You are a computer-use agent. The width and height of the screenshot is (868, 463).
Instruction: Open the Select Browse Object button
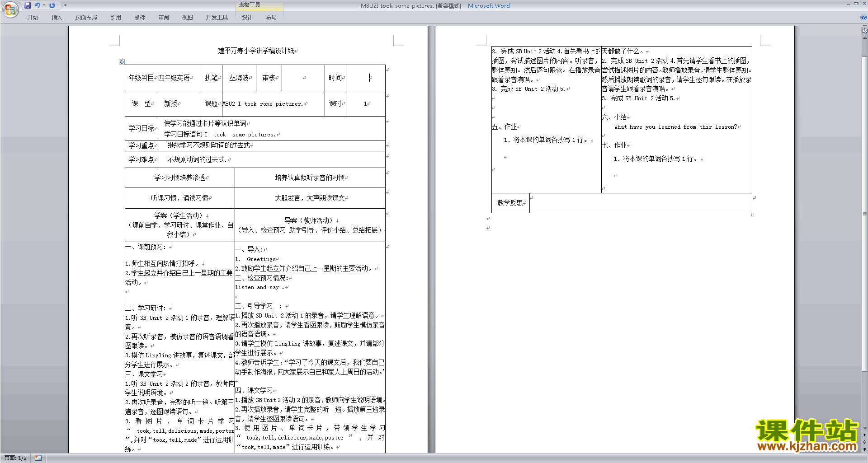click(x=865, y=442)
